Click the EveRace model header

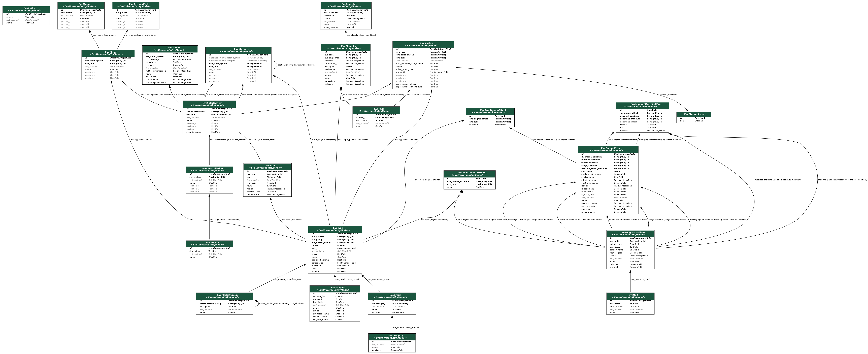(x=376, y=110)
